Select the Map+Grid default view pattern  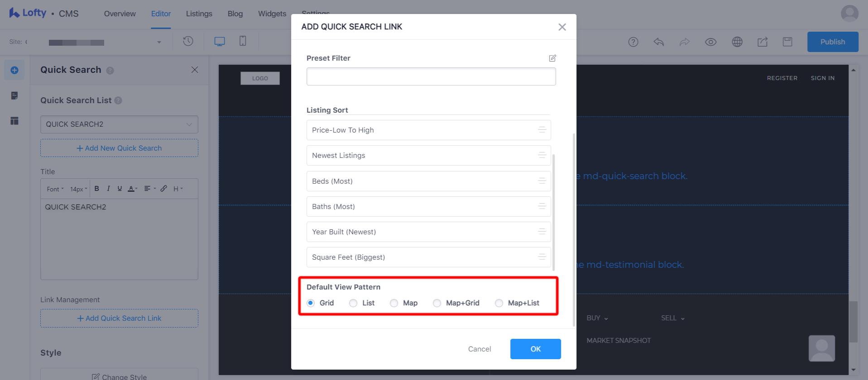pos(437,303)
